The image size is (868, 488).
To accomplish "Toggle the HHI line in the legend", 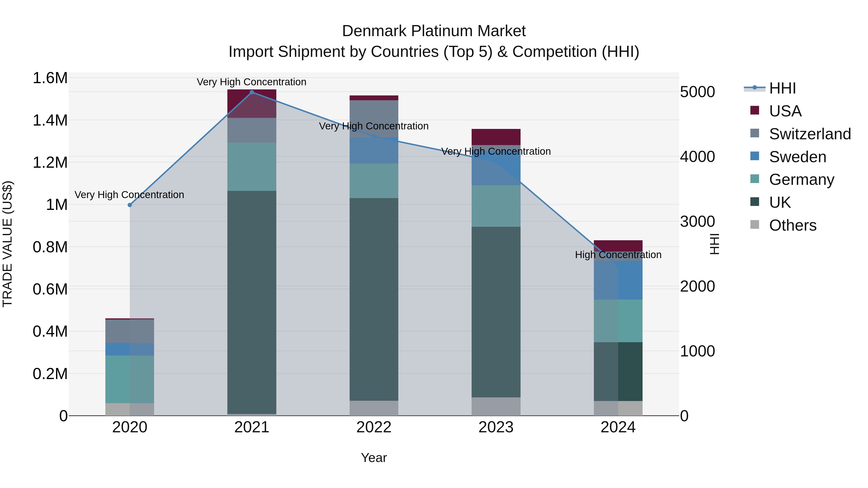I will (770, 88).
